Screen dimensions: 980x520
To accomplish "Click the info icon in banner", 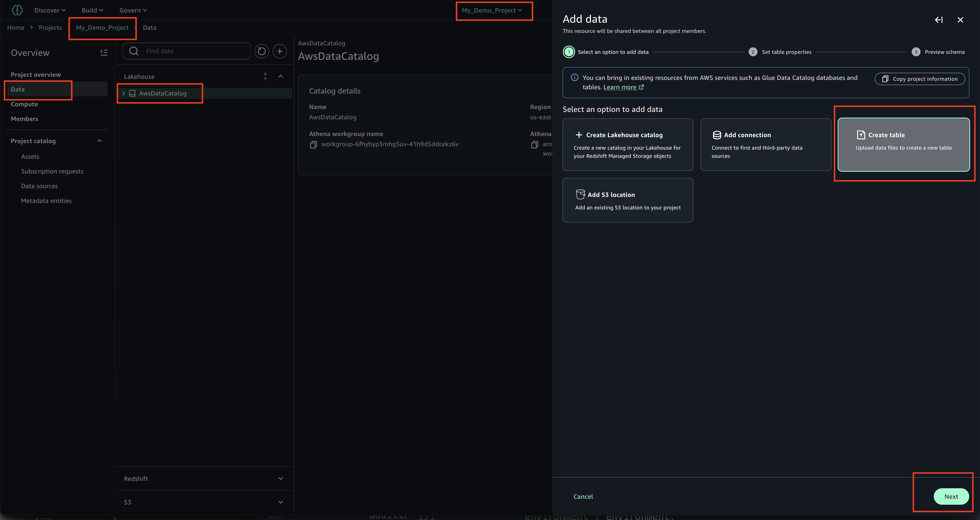I will point(575,78).
